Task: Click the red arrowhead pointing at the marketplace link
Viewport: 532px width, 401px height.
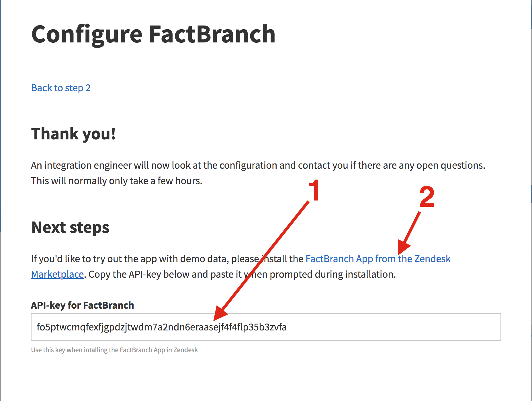Action: point(403,247)
